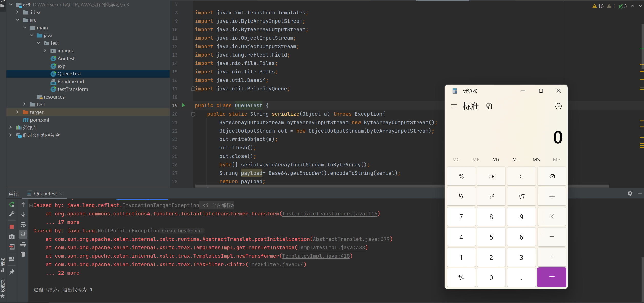Click the dump threads camera icon

12,237
